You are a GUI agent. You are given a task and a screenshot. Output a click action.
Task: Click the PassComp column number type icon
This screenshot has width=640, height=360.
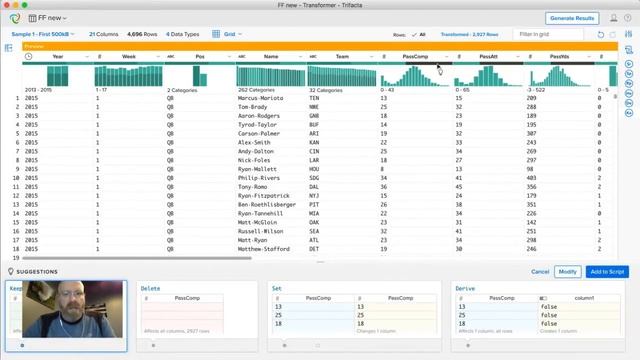384,57
